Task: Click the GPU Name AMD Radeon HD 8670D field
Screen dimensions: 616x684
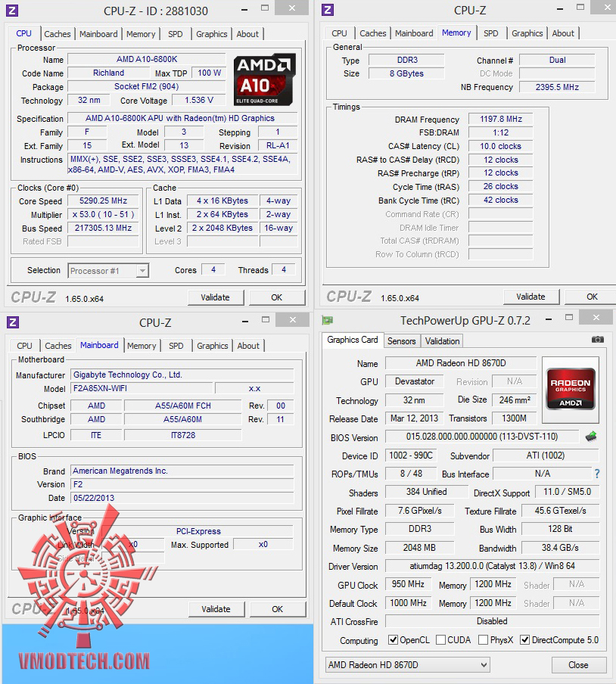Action: 461,363
